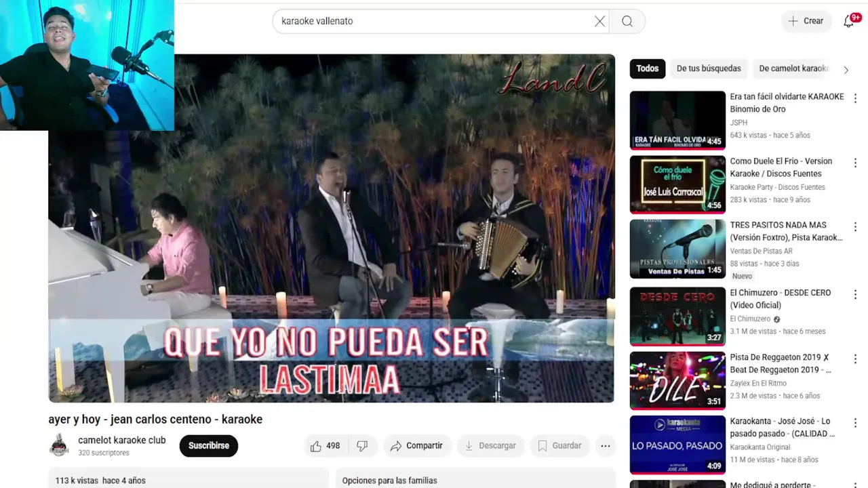This screenshot has height=488, width=868.
Task: Click '113 k vistas hace 4 años' description text
Action: point(100,481)
